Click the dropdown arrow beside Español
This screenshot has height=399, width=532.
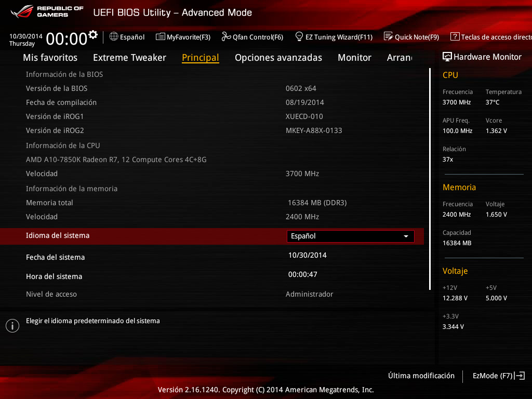(406, 236)
